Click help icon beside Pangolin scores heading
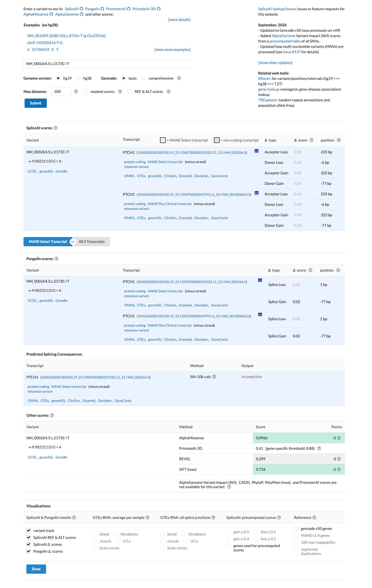The height and width of the screenshot is (588, 372). 57,259
